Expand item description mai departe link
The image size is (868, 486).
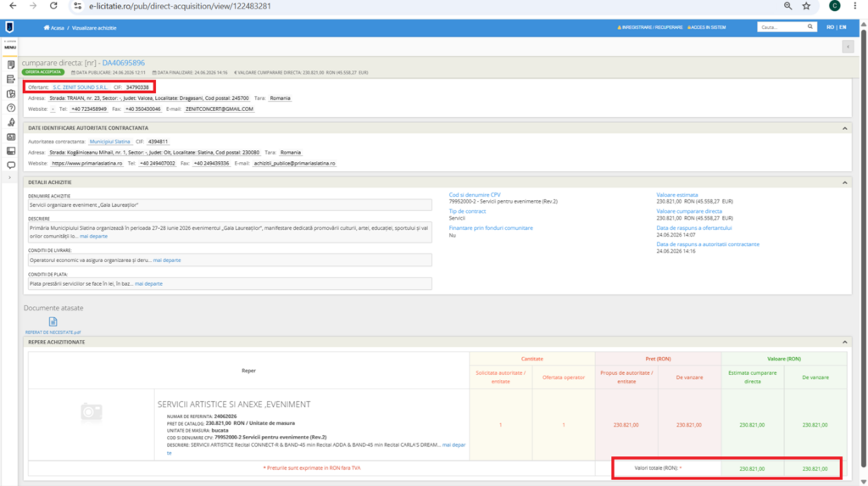[x=453, y=445]
